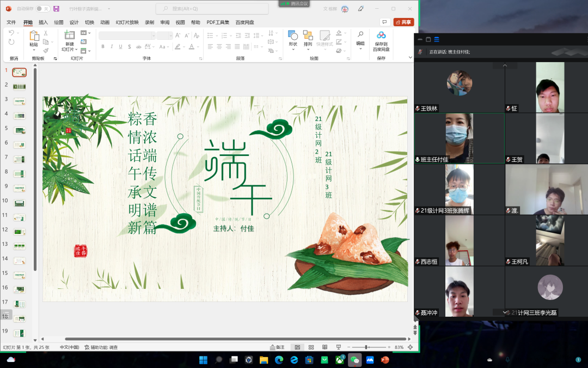The height and width of the screenshot is (368, 588).
Task: Click the Paste (粘贴) clipboard icon
Action: pos(34,38)
